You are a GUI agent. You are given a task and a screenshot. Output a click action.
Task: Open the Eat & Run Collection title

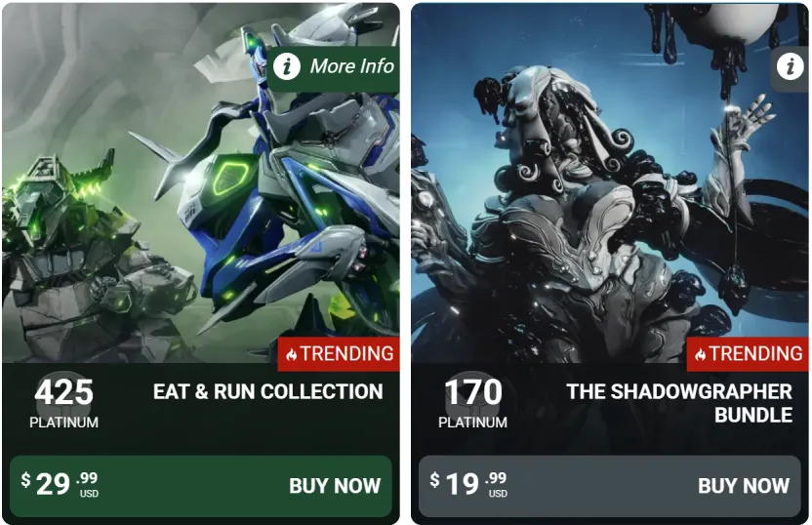point(267,392)
